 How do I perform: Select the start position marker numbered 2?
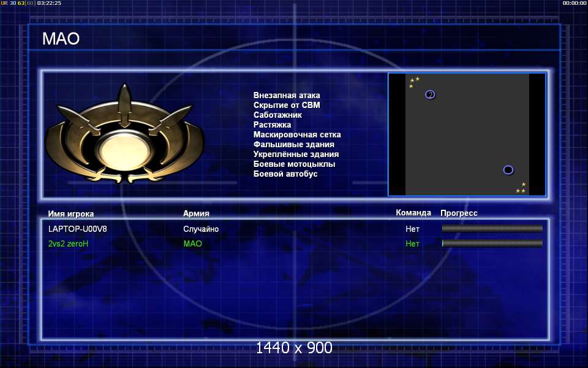430,94
